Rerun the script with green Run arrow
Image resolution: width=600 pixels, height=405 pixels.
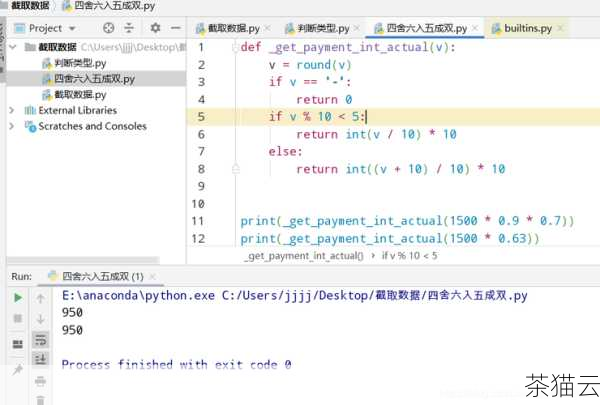[18, 297]
